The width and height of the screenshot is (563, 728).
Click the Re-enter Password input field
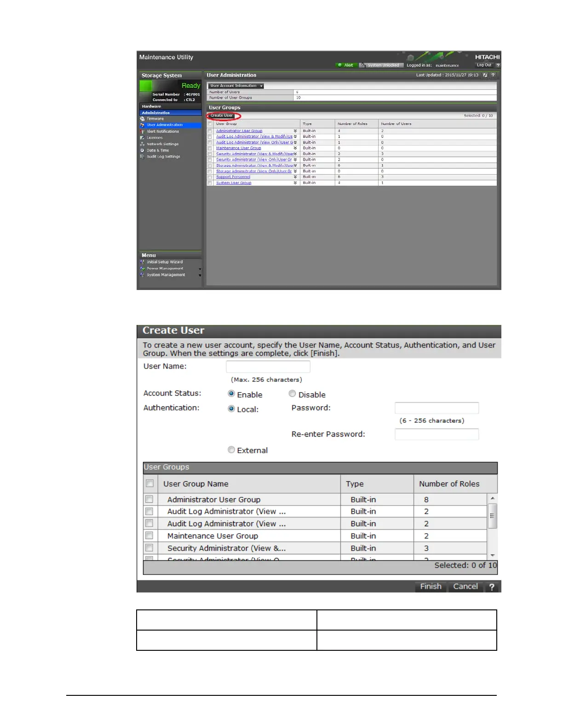pyautogui.click(x=437, y=434)
